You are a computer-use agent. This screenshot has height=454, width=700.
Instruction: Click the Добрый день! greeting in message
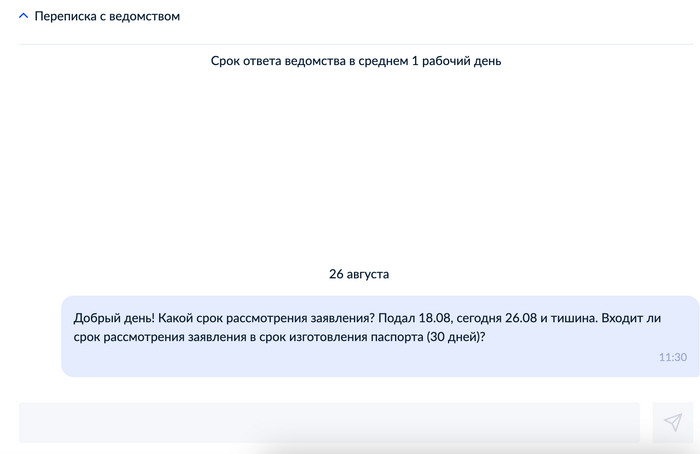[x=109, y=318]
